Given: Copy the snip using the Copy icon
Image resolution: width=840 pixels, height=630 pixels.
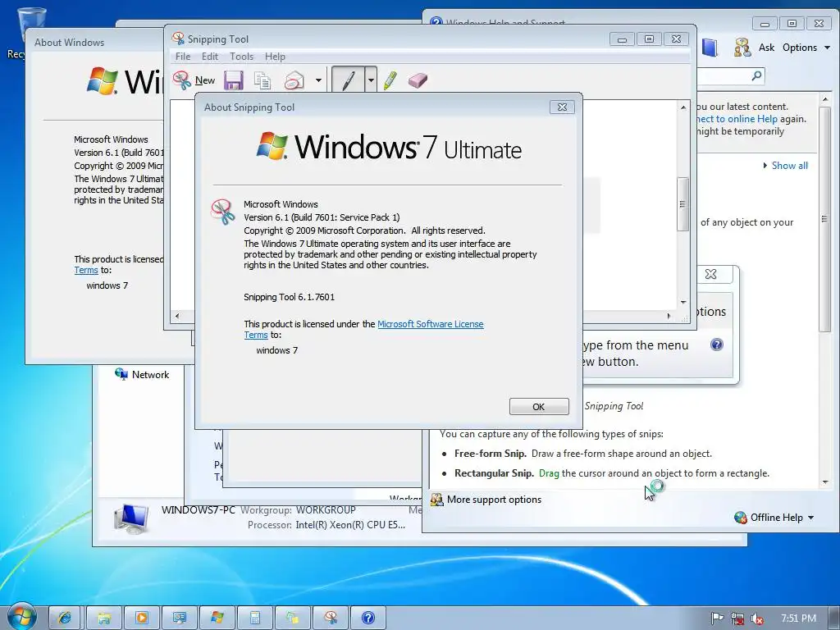Looking at the screenshot, I should 262,80.
